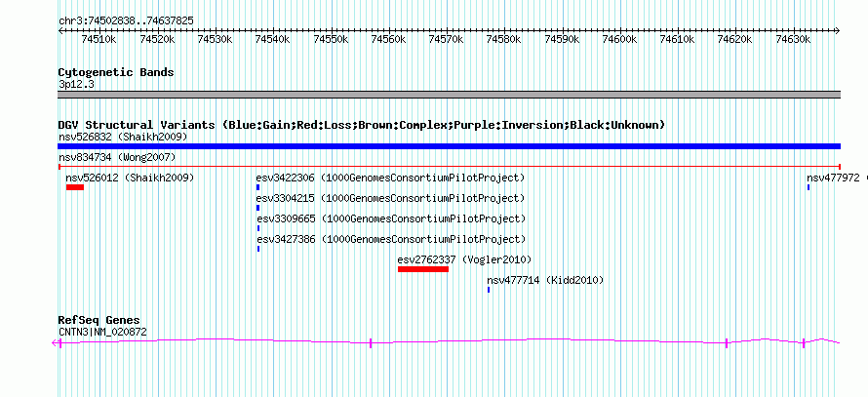Open variant nsv526832 (Shaikh2009) label
Image resolution: width=868 pixels, height=397 pixels.
[123, 137]
